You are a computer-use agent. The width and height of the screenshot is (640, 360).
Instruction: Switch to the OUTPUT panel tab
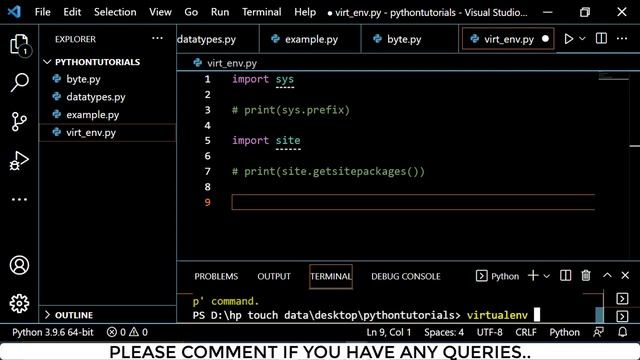(274, 276)
